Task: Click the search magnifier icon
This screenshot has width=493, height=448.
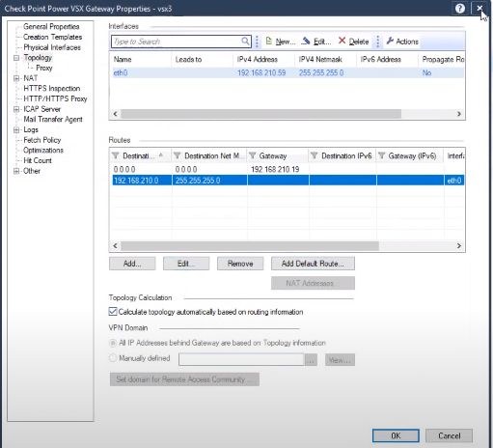Action: [245, 42]
